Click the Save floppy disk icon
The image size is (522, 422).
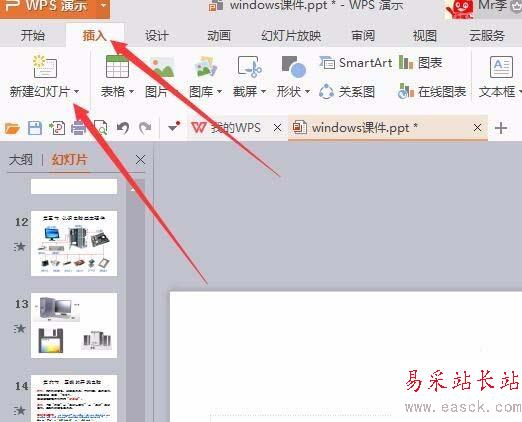pyautogui.click(x=35, y=128)
